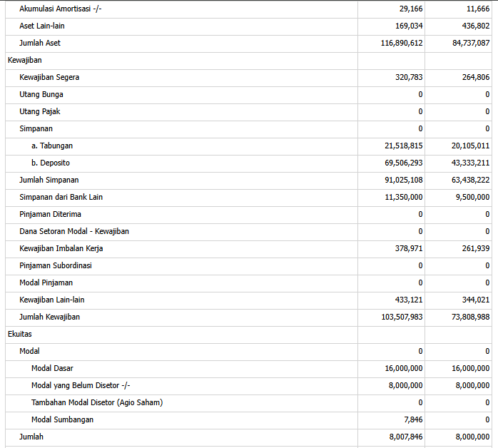Image resolution: width=498 pixels, height=448 pixels.
Task: Select the Jumlah Aset row label
Action: [40, 43]
